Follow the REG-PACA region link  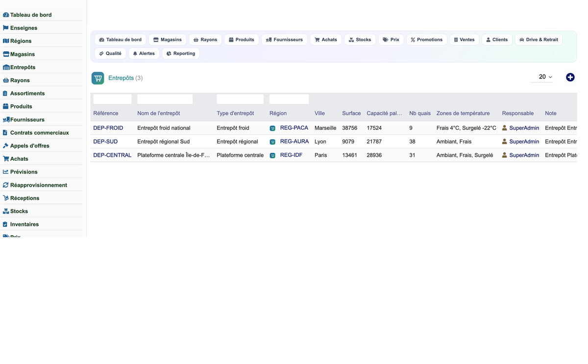(294, 128)
